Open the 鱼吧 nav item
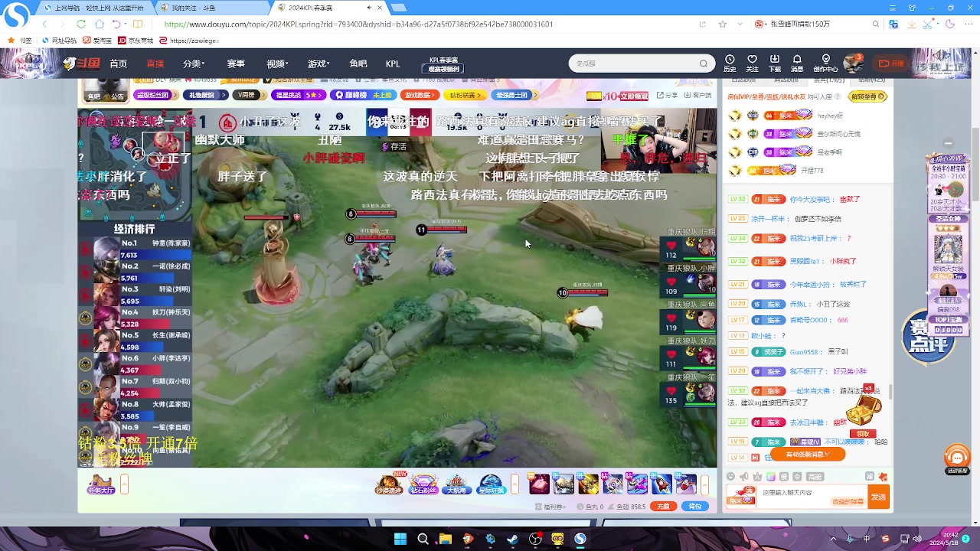Viewport: 980px width, 551px height. (358, 64)
